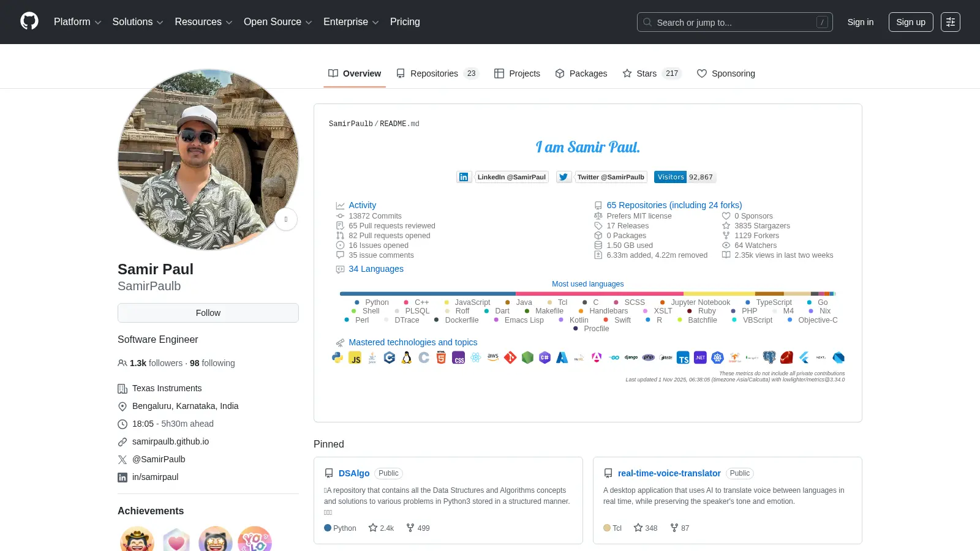Click the most used languages color bar
980x551 pixels.
[588, 294]
